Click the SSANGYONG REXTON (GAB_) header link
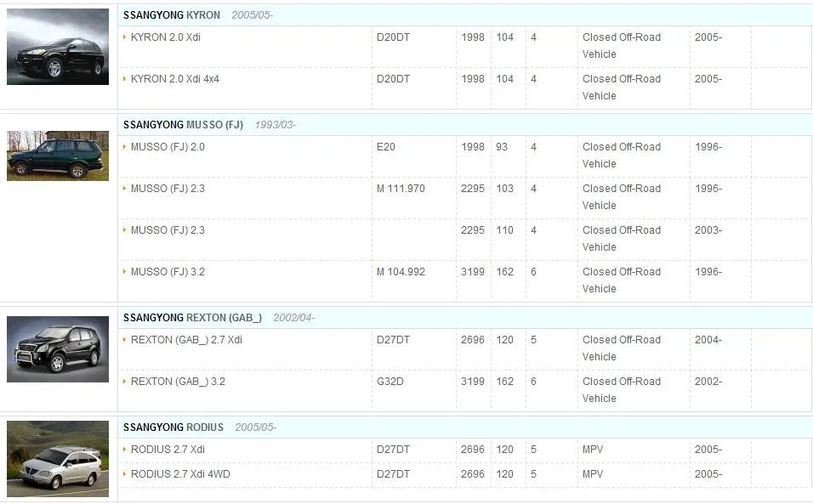 click(x=192, y=318)
